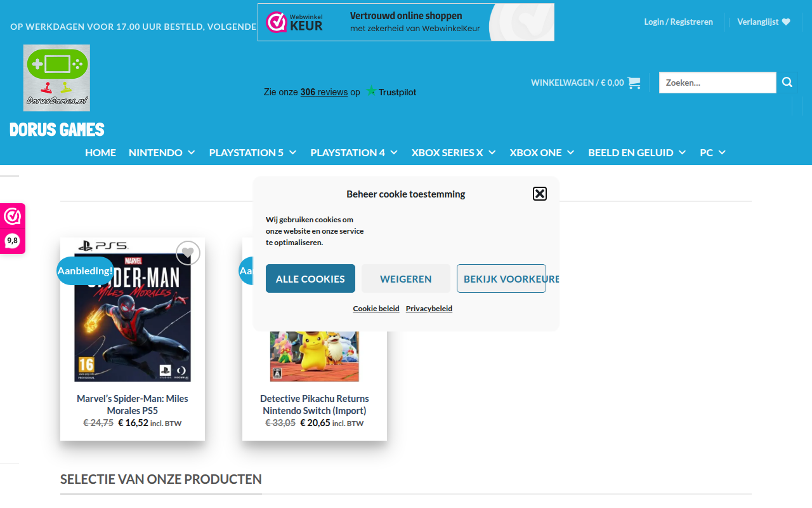Open the Detective Pikachu Returns cover image

(x=315, y=356)
